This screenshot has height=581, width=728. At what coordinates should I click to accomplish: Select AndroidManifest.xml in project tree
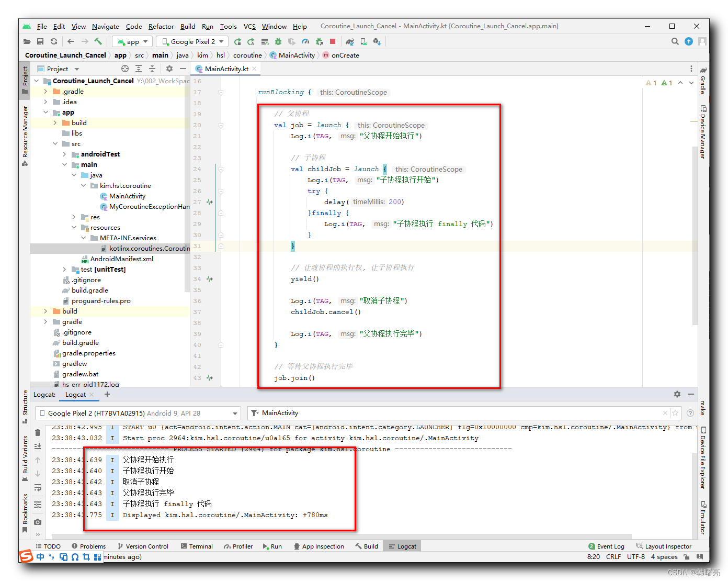(117, 259)
